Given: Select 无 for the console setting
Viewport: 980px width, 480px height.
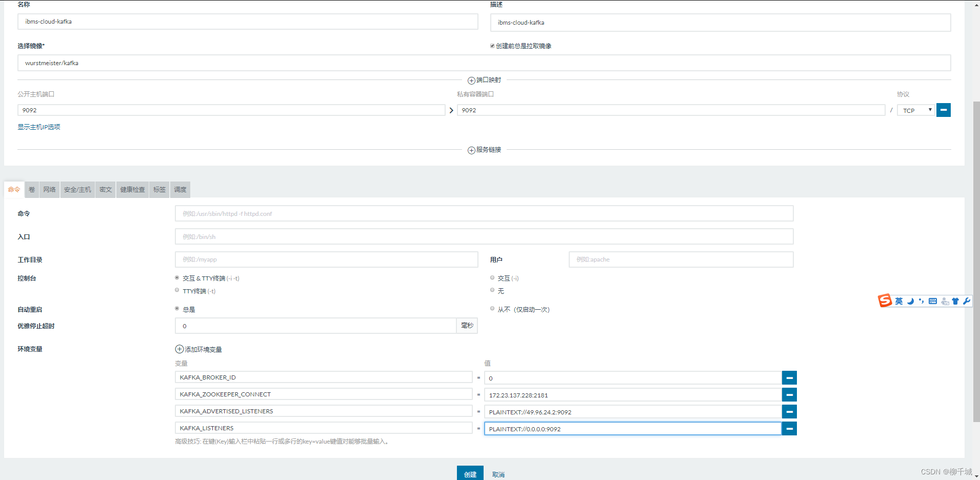Looking at the screenshot, I should (492, 290).
